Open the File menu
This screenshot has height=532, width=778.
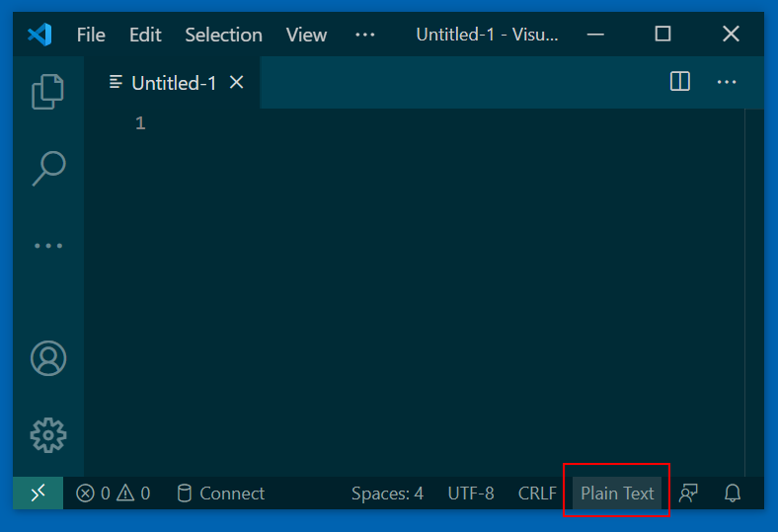coord(91,35)
